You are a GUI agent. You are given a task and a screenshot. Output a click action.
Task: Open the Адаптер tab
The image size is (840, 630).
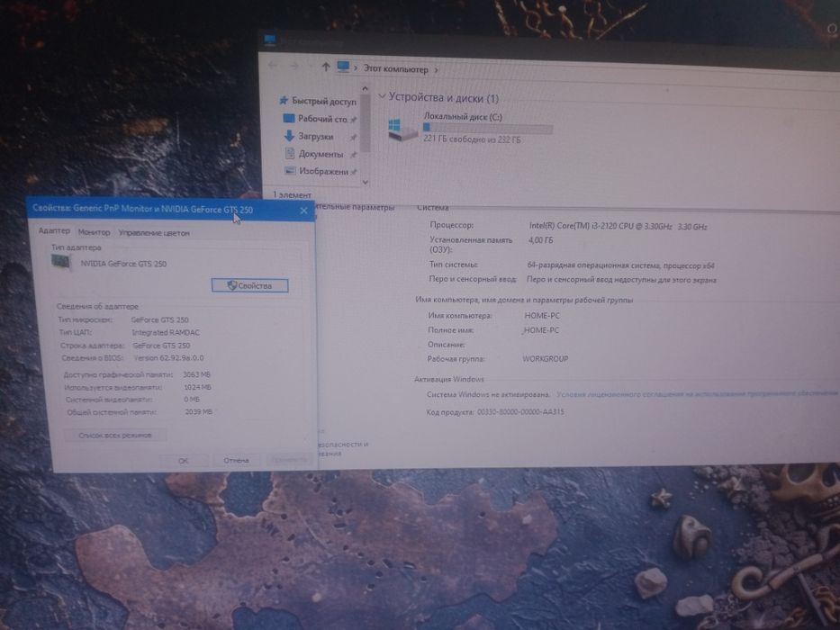pos(54,230)
